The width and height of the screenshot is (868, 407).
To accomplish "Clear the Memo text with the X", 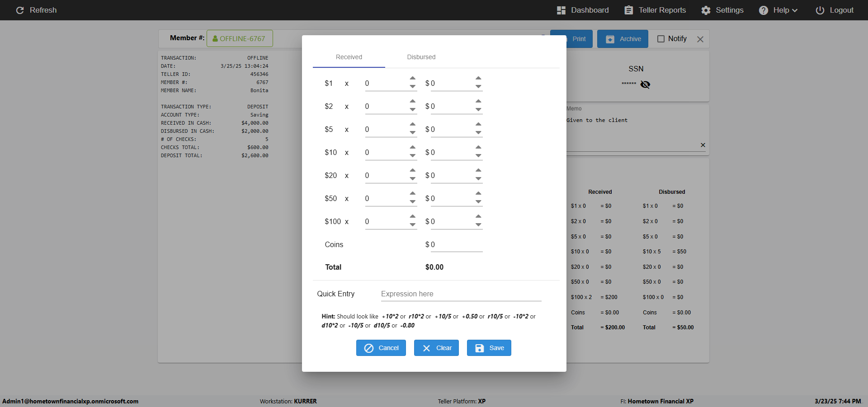I will 703,145.
